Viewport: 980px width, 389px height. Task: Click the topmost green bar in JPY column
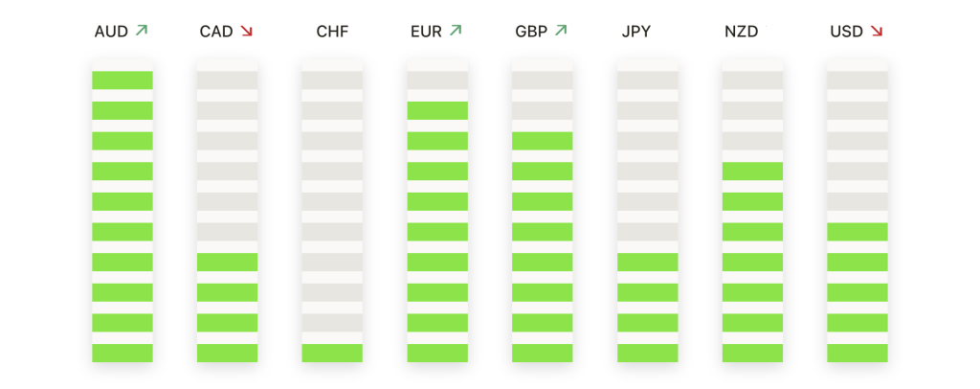pos(648,262)
